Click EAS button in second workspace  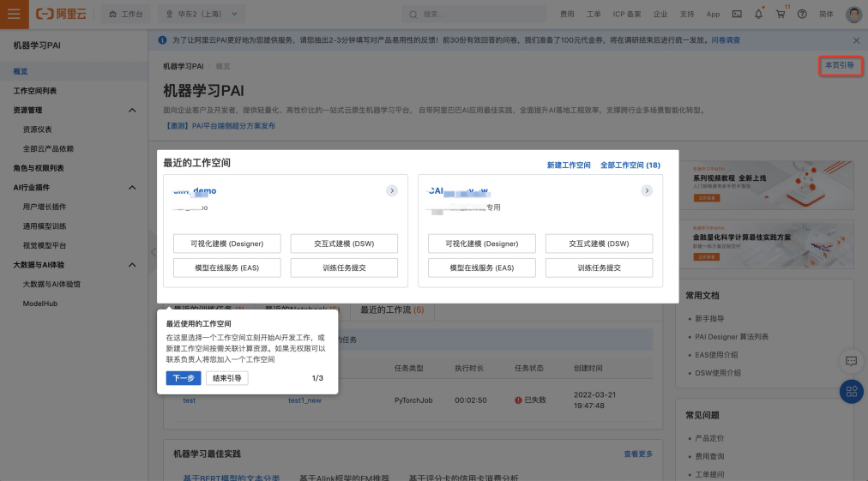point(482,268)
